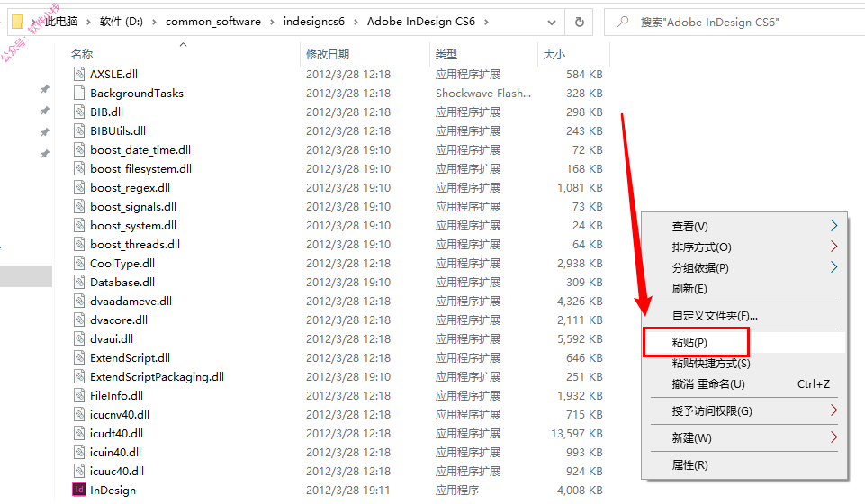
Task: Click the 13,597 KB size cell
Action: (x=576, y=434)
